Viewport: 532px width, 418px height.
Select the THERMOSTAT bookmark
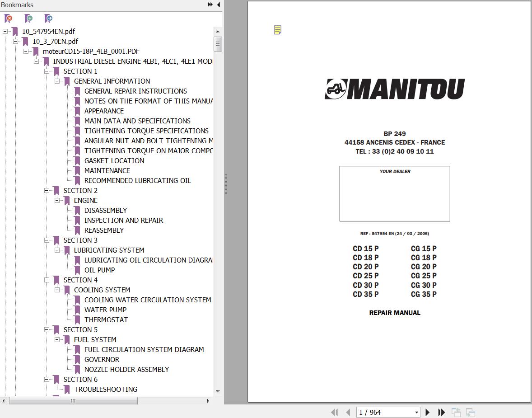click(x=106, y=319)
